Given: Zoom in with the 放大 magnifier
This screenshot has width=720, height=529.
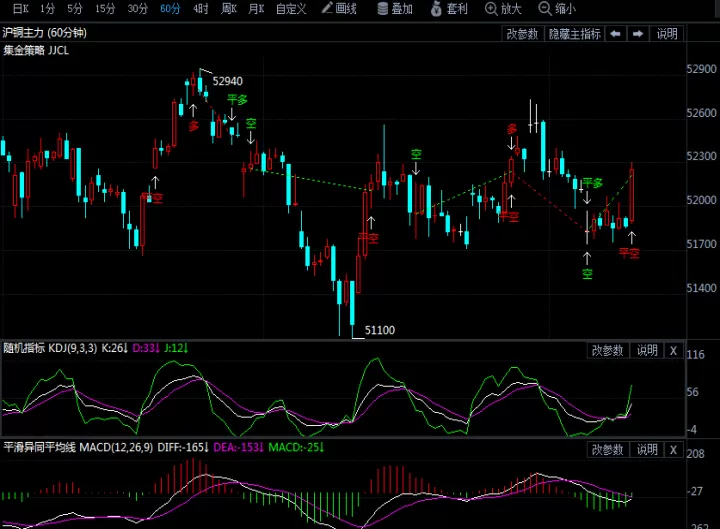Looking at the screenshot, I should point(503,8).
